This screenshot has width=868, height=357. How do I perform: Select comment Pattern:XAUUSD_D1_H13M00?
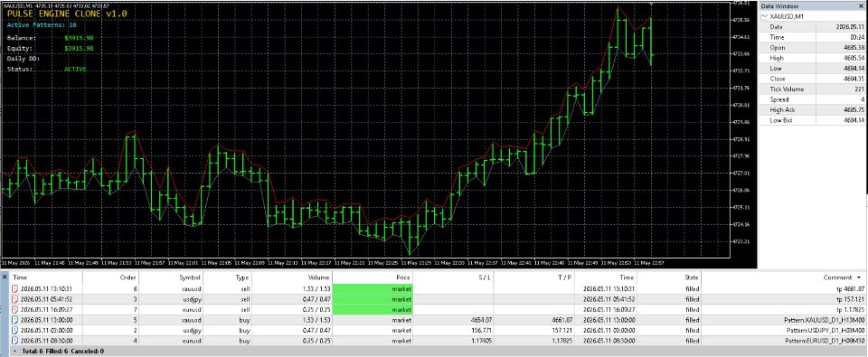[825, 320]
